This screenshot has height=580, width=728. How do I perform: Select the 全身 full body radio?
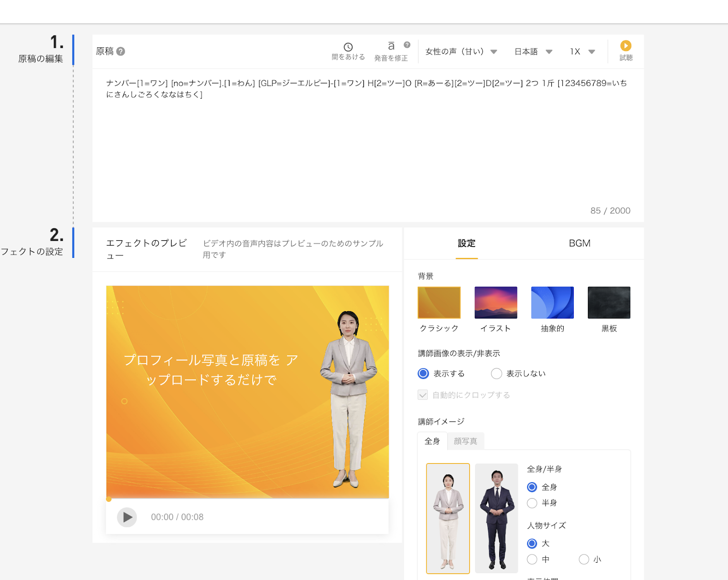coord(532,487)
